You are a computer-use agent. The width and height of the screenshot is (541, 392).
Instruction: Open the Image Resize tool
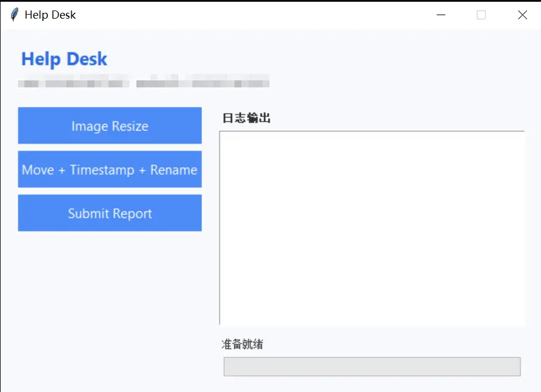coord(110,126)
